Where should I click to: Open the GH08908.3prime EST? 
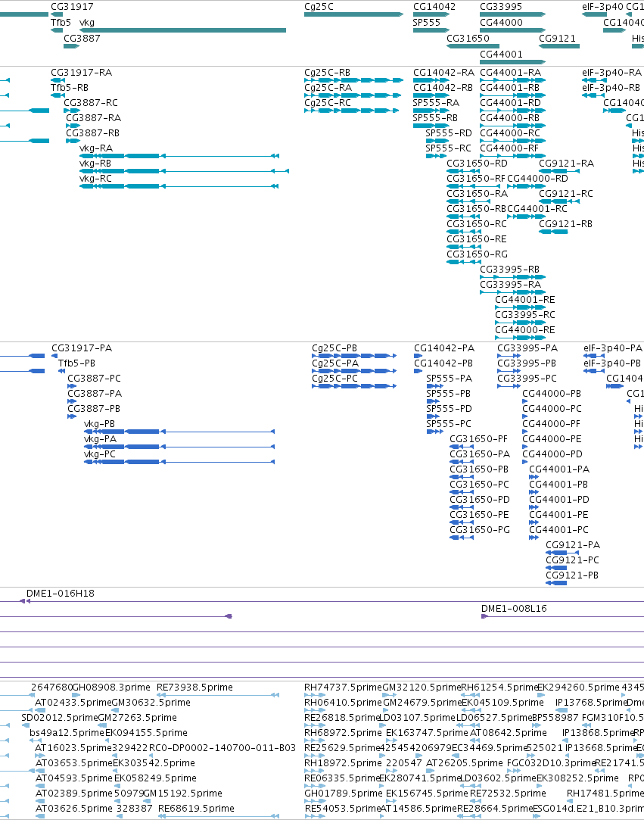coord(76,695)
